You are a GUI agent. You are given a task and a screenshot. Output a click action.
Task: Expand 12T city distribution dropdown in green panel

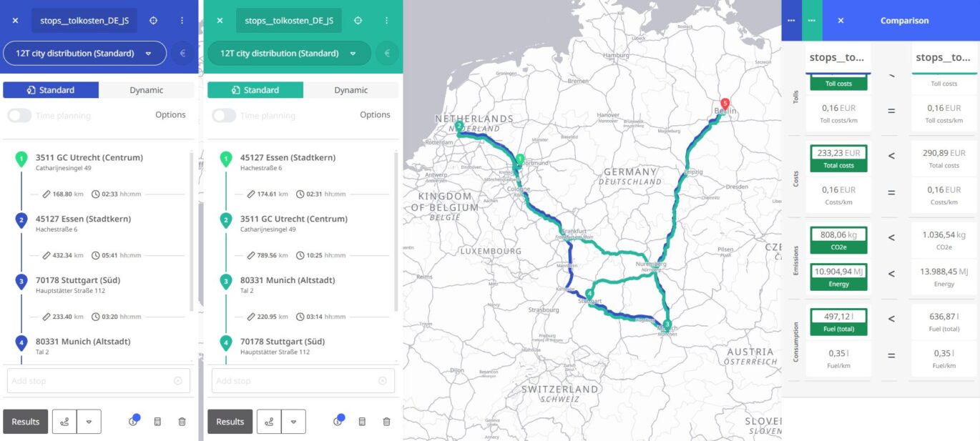353,54
